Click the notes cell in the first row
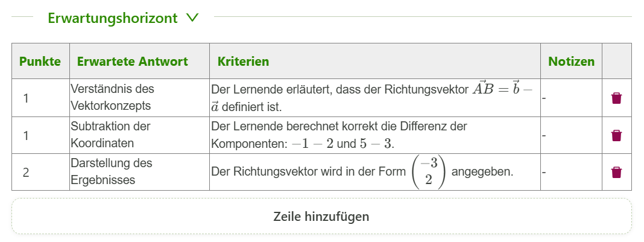The image size is (644, 242). (570, 98)
